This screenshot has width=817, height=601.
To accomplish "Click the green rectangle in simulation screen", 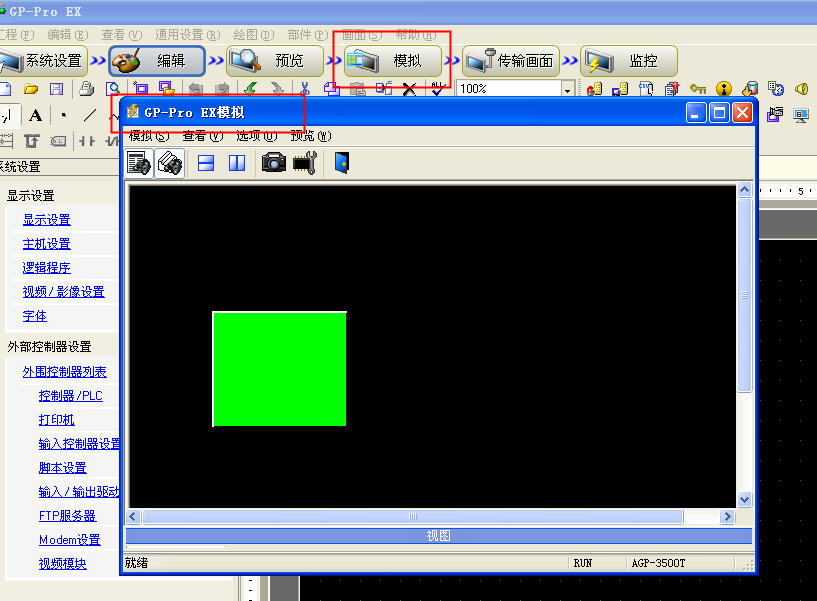I will click(x=279, y=369).
